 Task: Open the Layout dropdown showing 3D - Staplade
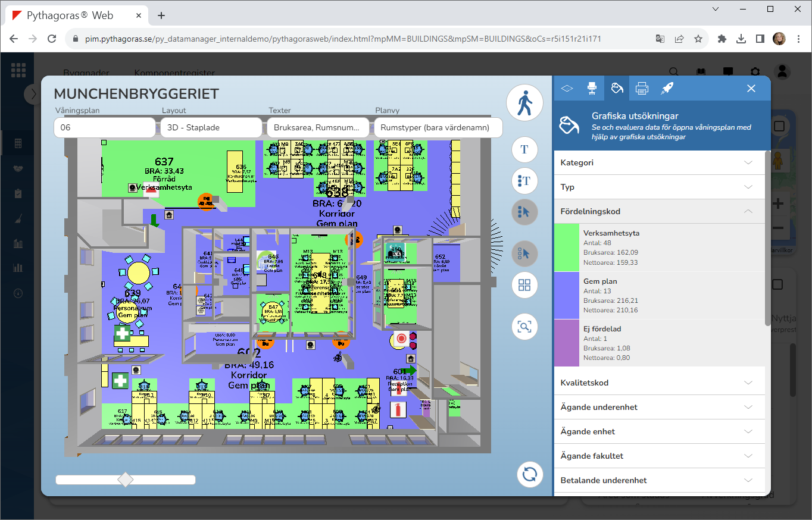[x=211, y=127]
